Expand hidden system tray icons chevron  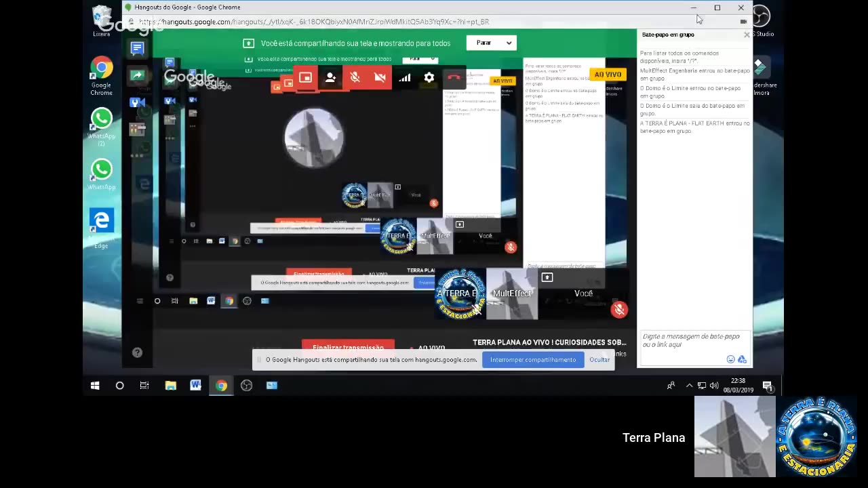pyautogui.click(x=689, y=386)
